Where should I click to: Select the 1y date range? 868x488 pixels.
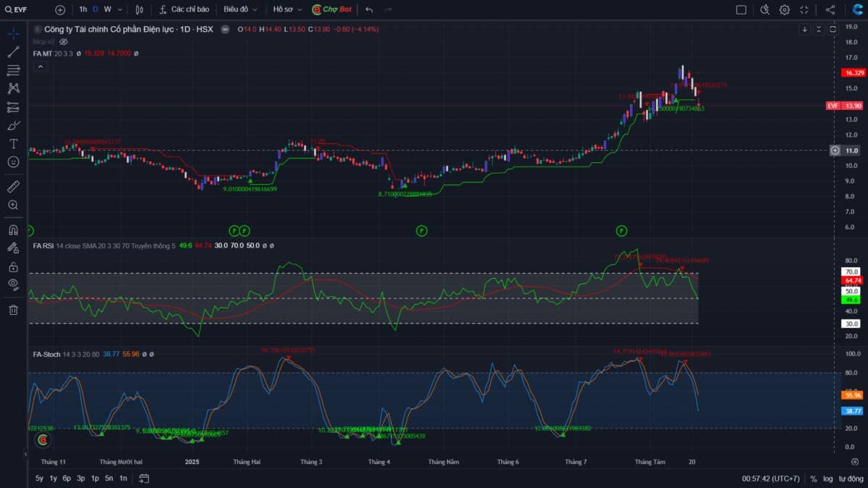click(53, 479)
